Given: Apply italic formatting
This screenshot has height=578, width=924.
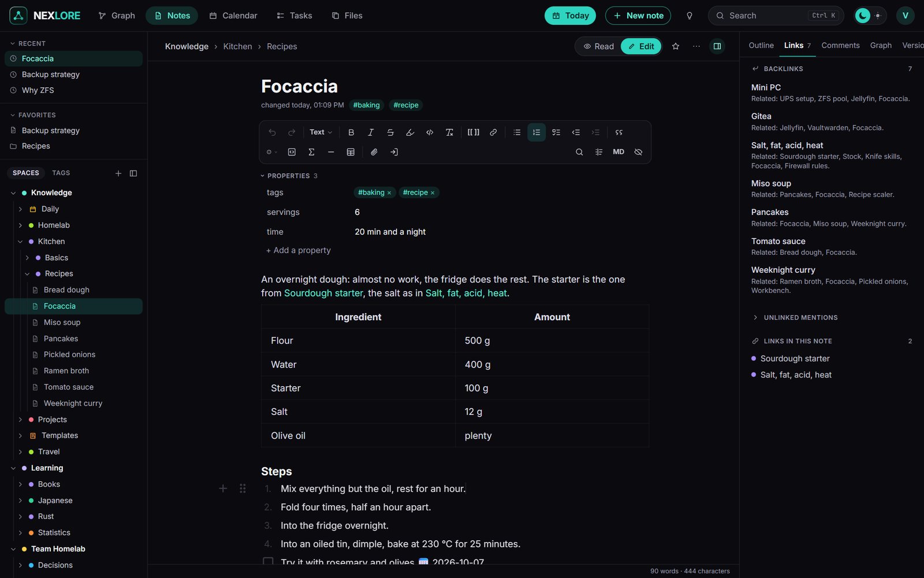Looking at the screenshot, I should coord(371,132).
